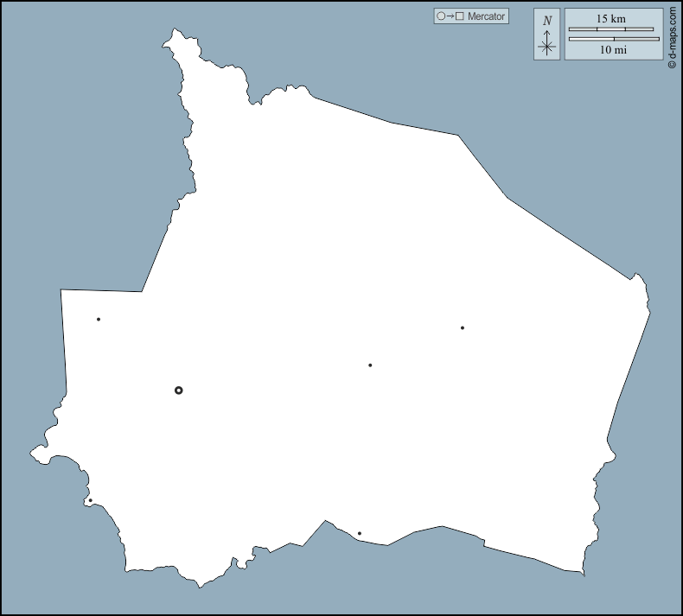Image resolution: width=683 pixels, height=616 pixels.
Task: Click the right-pointing arrow in projection box
Action: pos(450,16)
